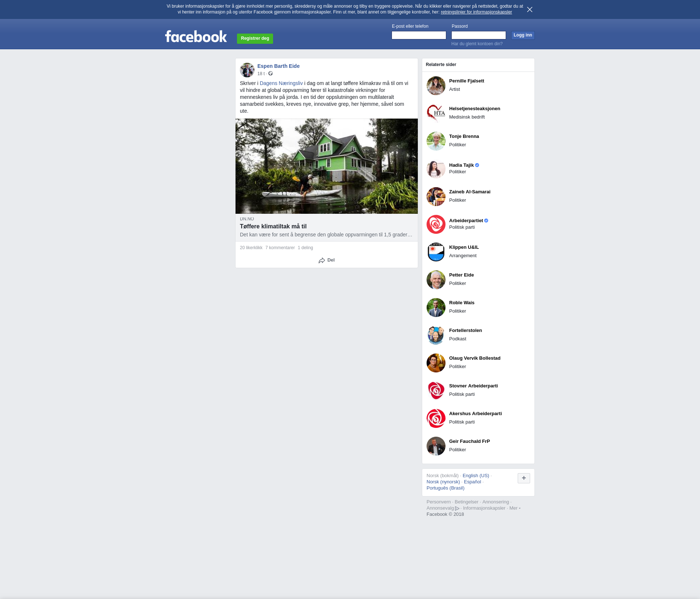Open the Informasjonskapsler footer link
Screen dimensions: 700x599
484,508
